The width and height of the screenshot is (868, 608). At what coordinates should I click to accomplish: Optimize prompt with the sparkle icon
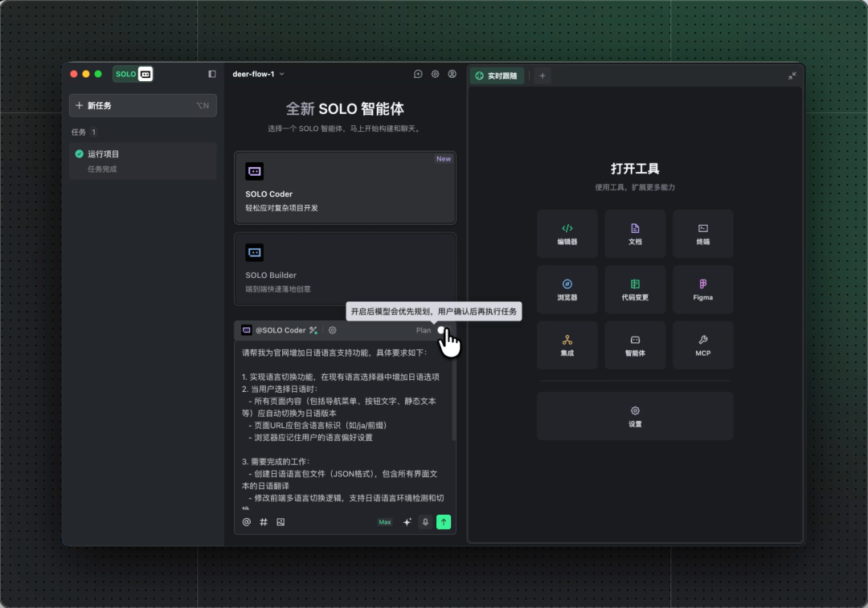point(407,522)
